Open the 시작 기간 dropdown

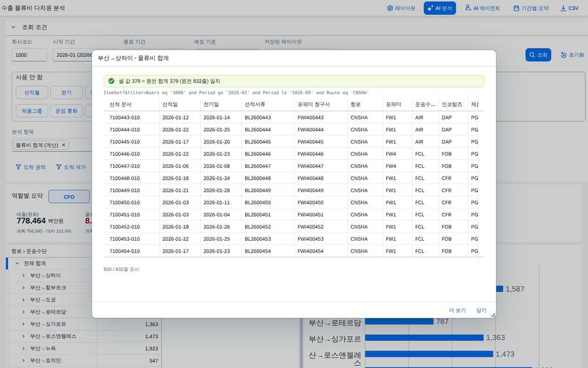(x=72, y=55)
